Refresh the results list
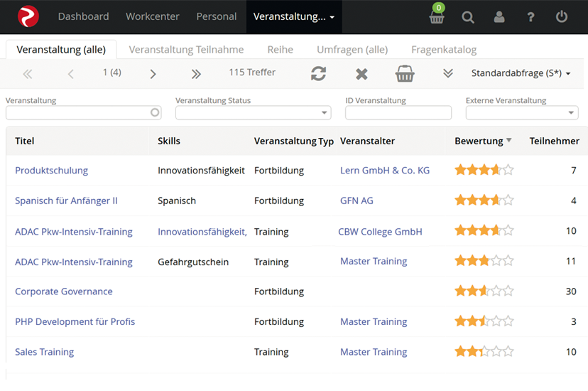The image size is (588, 391). [319, 73]
